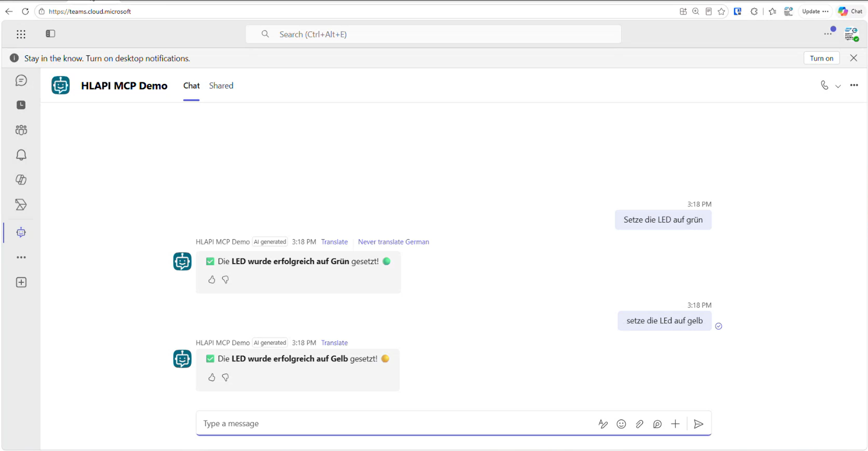
Task: Like the Grün LED response
Action: click(212, 280)
